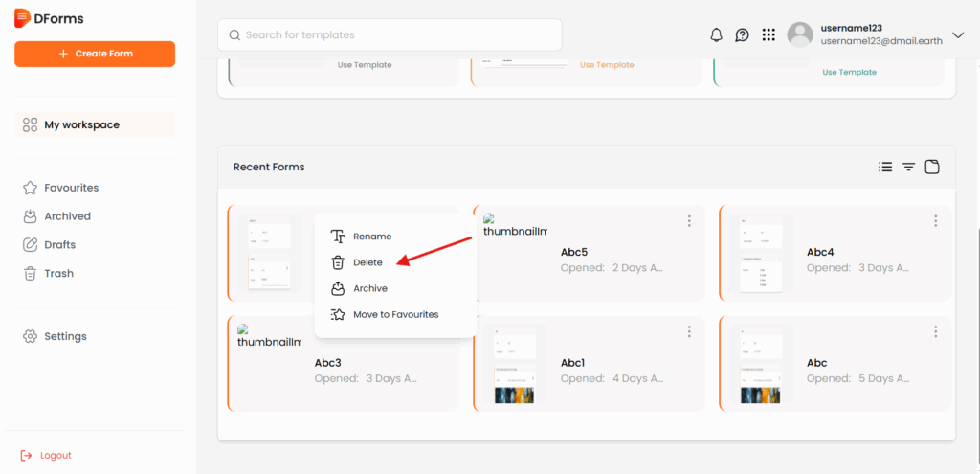Image resolution: width=980 pixels, height=474 pixels.
Task: Open the Abc form thumbnail
Action: pos(762,363)
